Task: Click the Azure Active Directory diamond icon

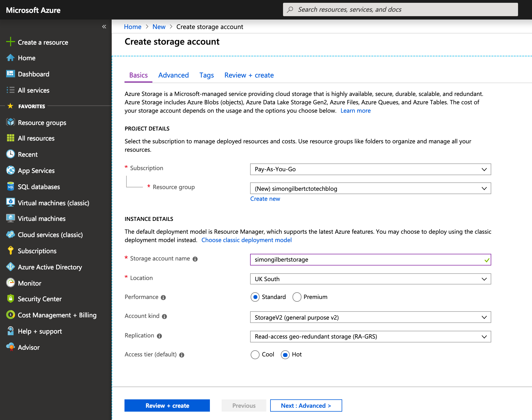Action: click(x=10, y=267)
